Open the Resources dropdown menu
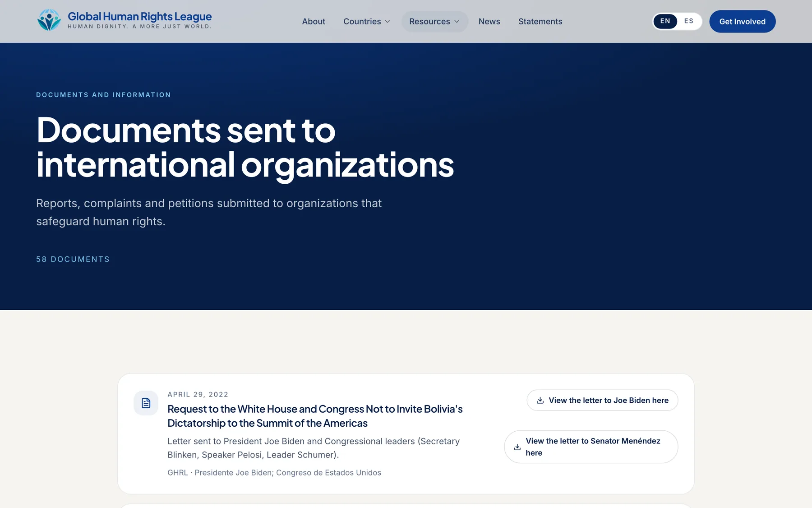812x508 pixels. [x=434, y=21]
